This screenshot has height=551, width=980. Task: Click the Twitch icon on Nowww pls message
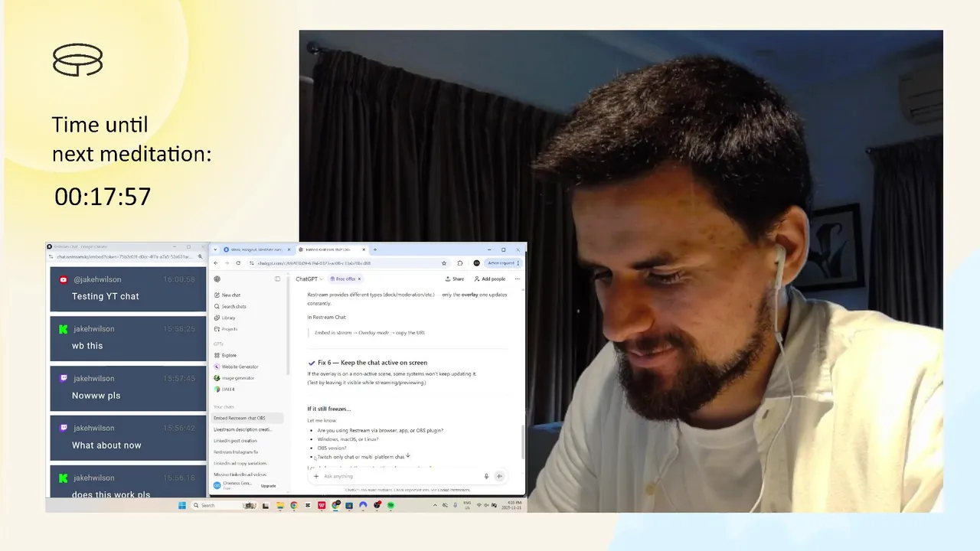tap(64, 378)
